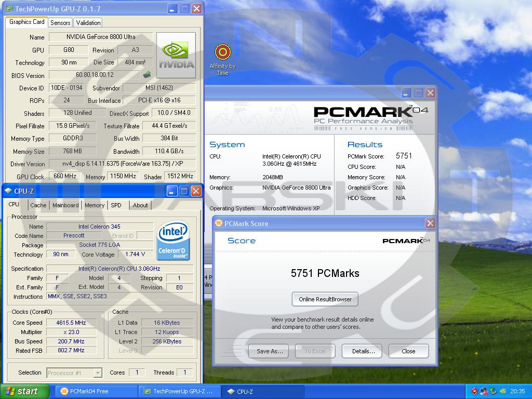Switch to PCMark04 Free taskbar button
This screenshot has width=532, height=399.
coord(96,391)
